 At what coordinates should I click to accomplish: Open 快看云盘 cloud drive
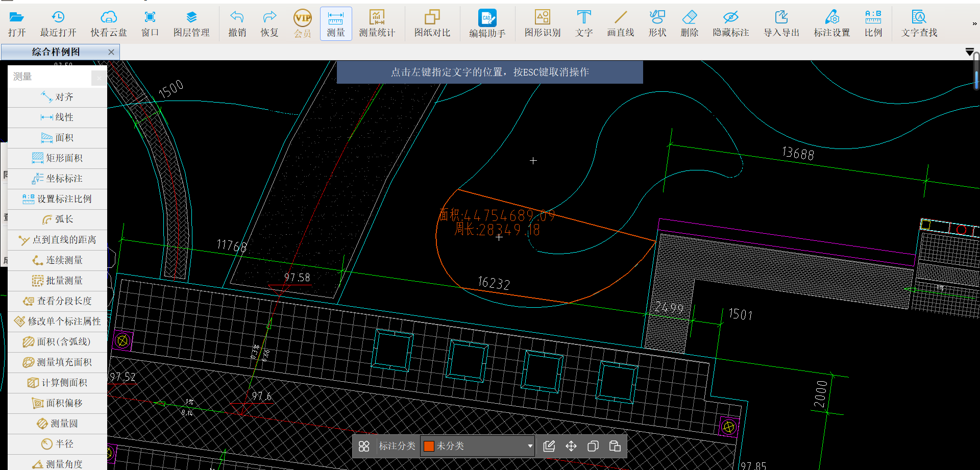coord(109,24)
